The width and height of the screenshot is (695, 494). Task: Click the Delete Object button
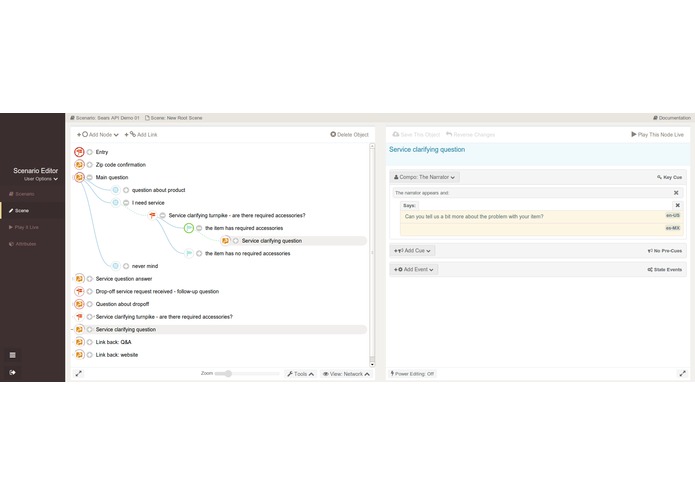pos(349,135)
